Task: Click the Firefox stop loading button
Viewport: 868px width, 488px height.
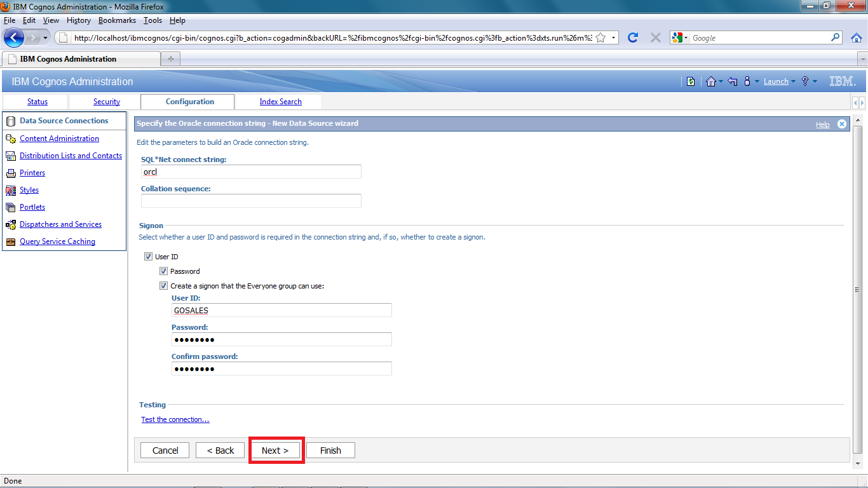Action: pyautogui.click(x=656, y=37)
